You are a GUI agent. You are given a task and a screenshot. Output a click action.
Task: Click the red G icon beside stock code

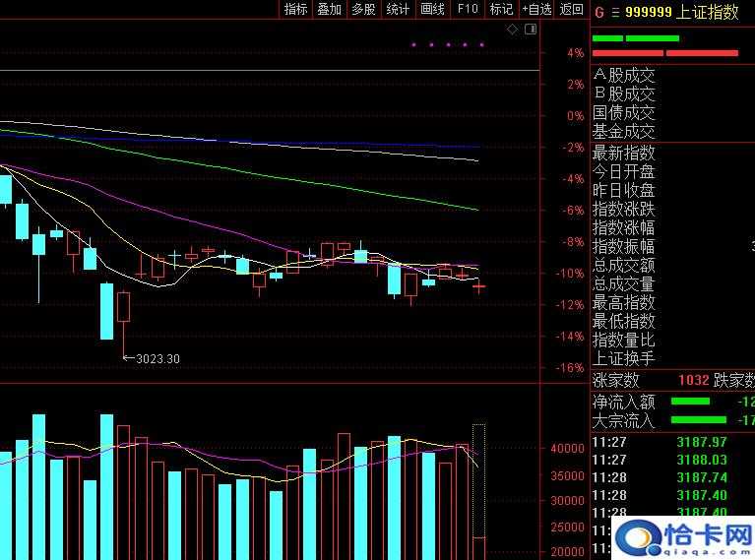coord(599,12)
